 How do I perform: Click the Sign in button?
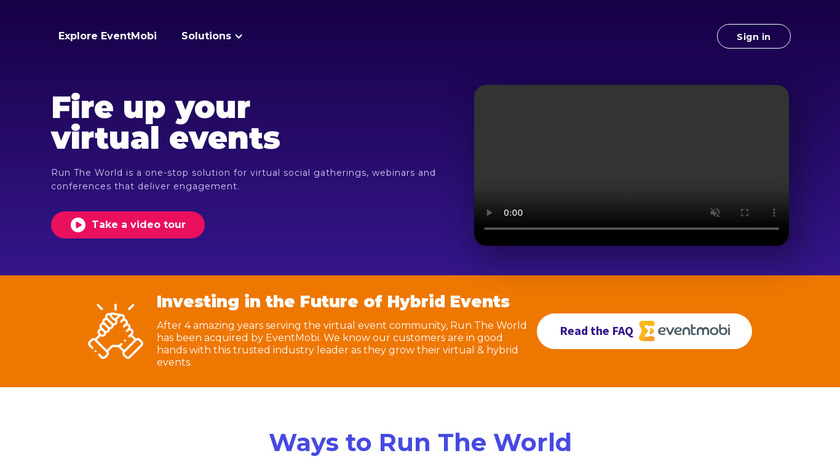tap(753, 36)
